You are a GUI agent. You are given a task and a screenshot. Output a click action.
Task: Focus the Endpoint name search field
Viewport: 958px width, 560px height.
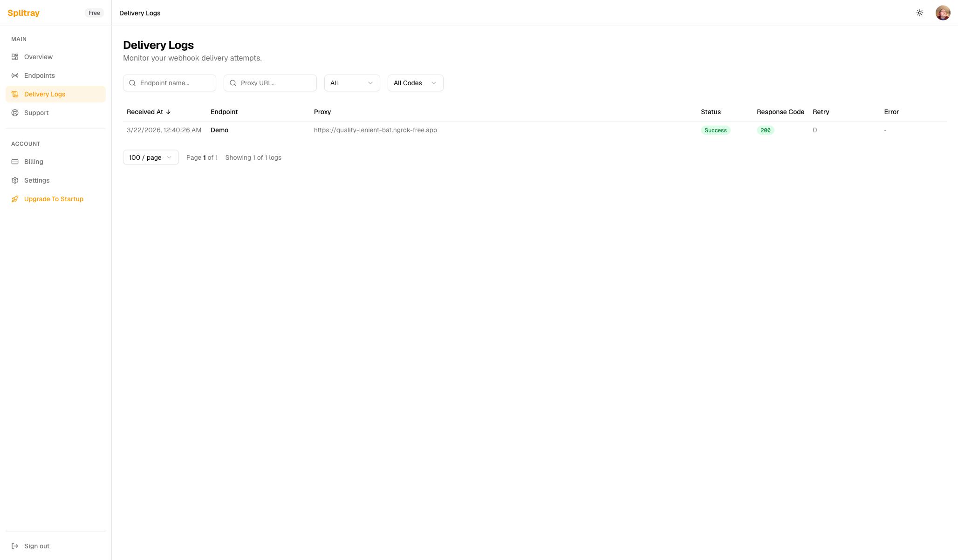175,83
